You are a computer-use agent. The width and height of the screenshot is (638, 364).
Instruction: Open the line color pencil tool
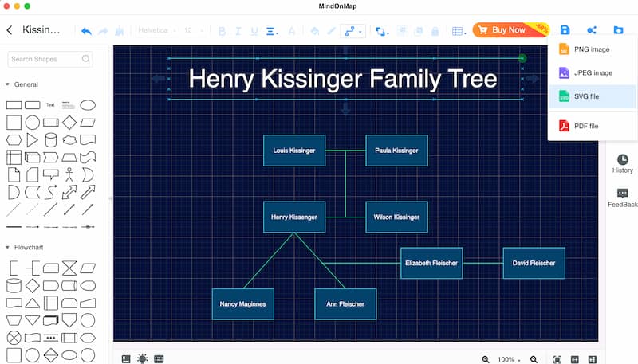pos(331,31)
